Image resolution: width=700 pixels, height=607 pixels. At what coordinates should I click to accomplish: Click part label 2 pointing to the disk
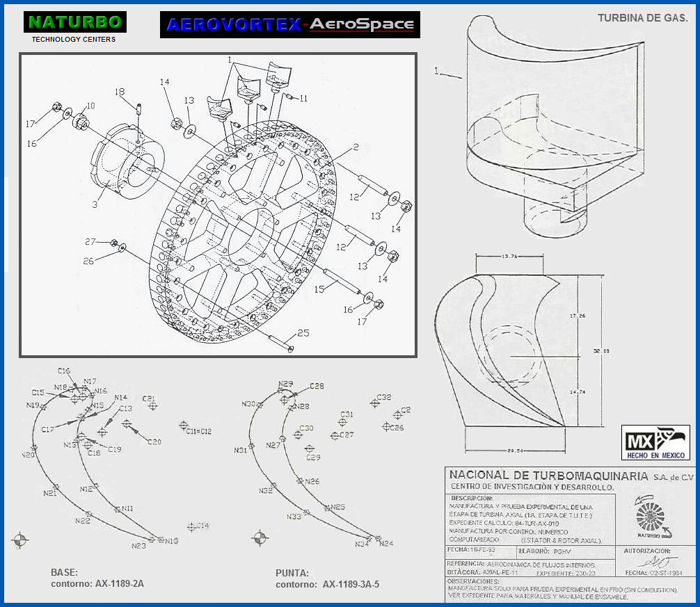point(356,147)
